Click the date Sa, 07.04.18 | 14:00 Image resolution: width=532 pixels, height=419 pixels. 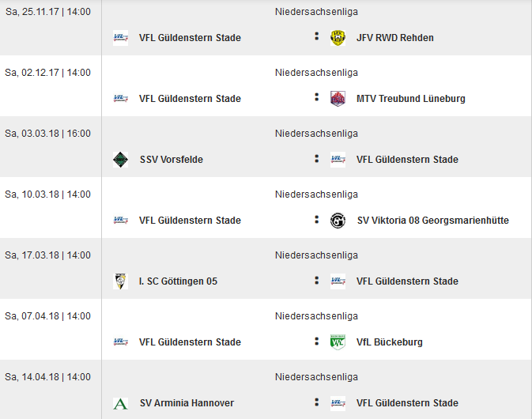[48, 316]
